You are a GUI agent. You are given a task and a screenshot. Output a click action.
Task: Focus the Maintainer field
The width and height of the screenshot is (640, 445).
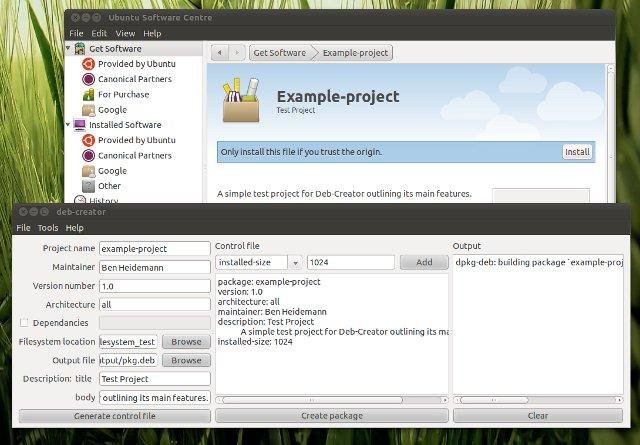(155, 267)
